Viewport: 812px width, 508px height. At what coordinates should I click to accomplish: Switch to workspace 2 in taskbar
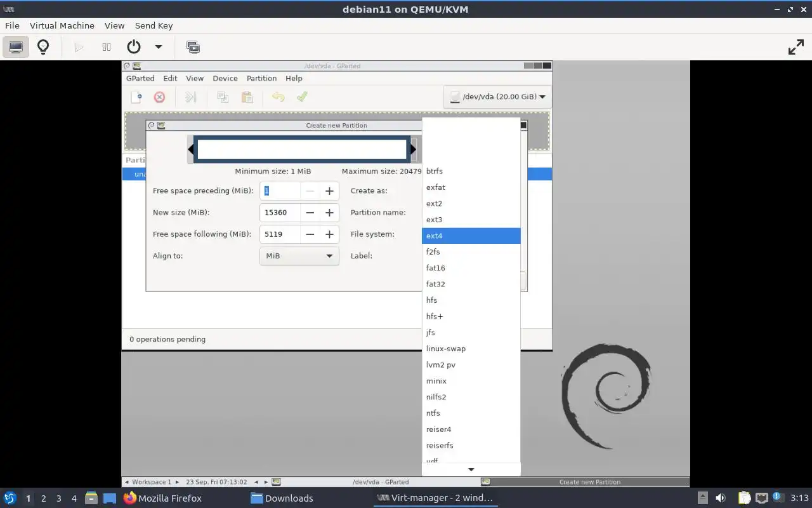point(43,498)
